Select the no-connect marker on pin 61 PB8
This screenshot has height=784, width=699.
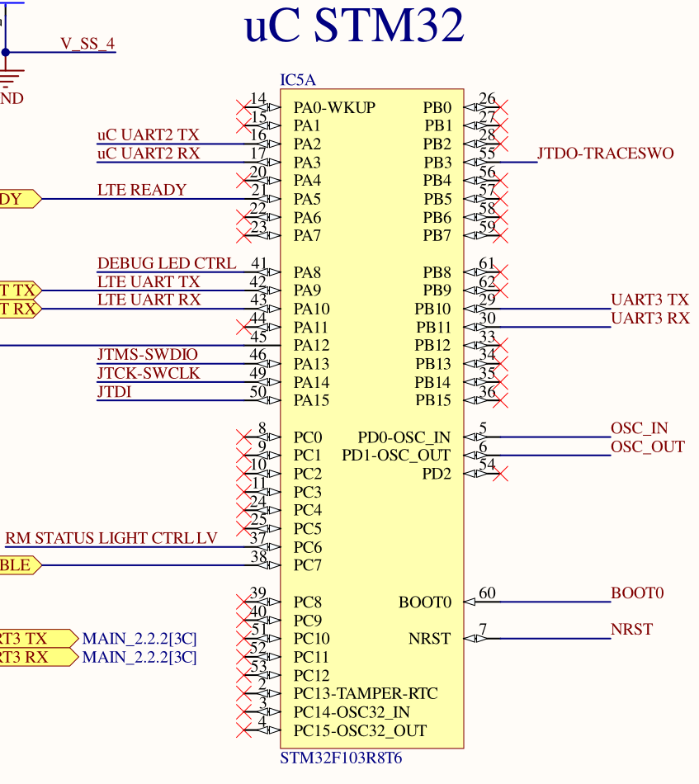coord(500,272)
